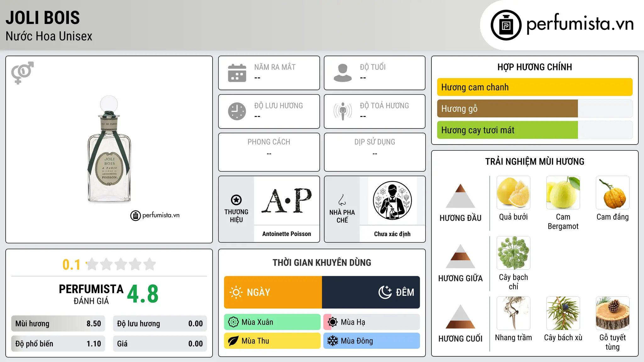
Task: Select the NGÀY daytime bar
Action: [273, 292]
